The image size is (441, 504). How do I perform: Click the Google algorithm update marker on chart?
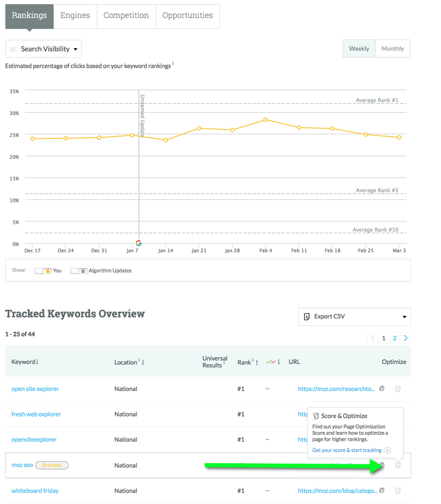(139, 243)
